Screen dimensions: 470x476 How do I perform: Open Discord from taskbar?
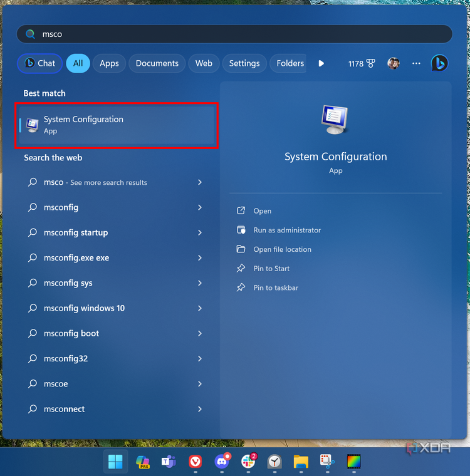[x=222, y=461]
